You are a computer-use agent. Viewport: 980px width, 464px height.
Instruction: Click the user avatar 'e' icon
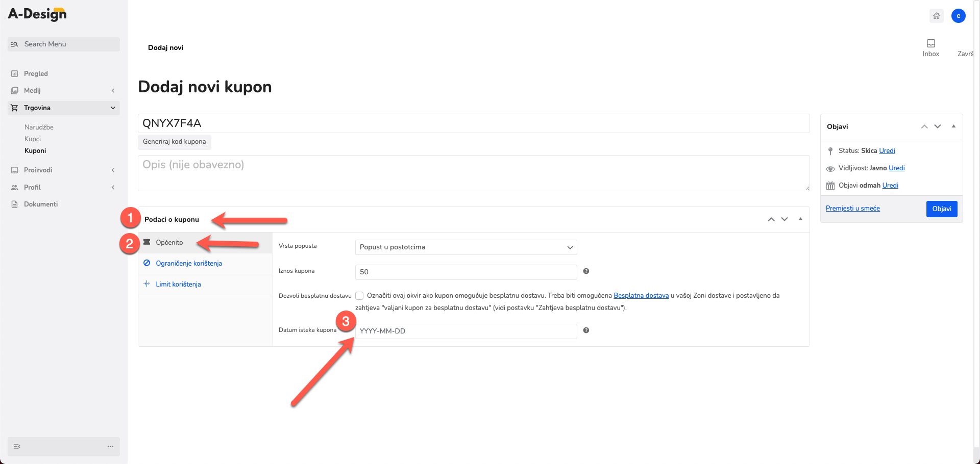(958, 16)
